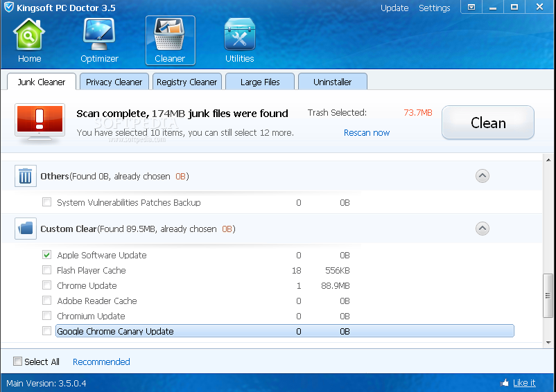Screen dimensions: 556x392
Task: Open the Settings menu item
Action: [x=435, y=8]
